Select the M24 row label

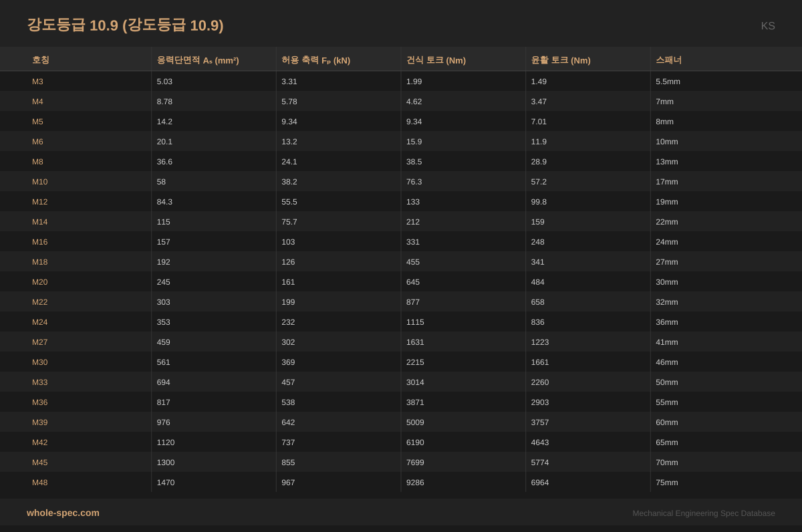pos(39,322)
